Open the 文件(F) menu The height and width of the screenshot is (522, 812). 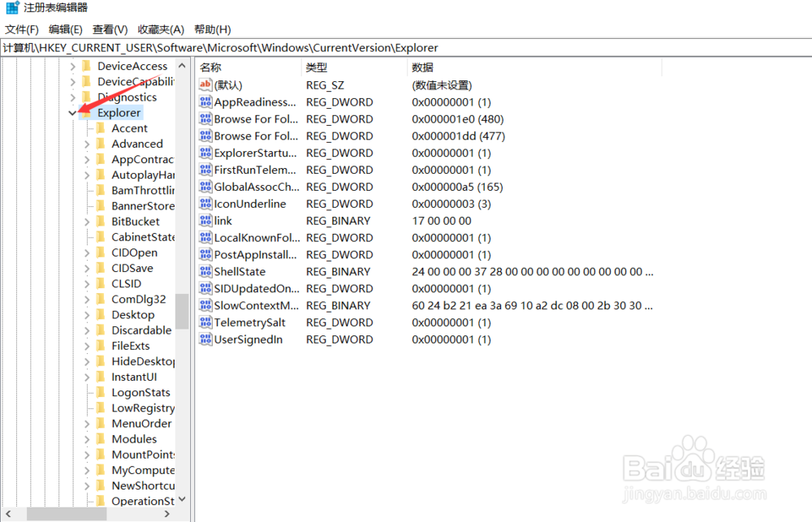pos(22,29)
